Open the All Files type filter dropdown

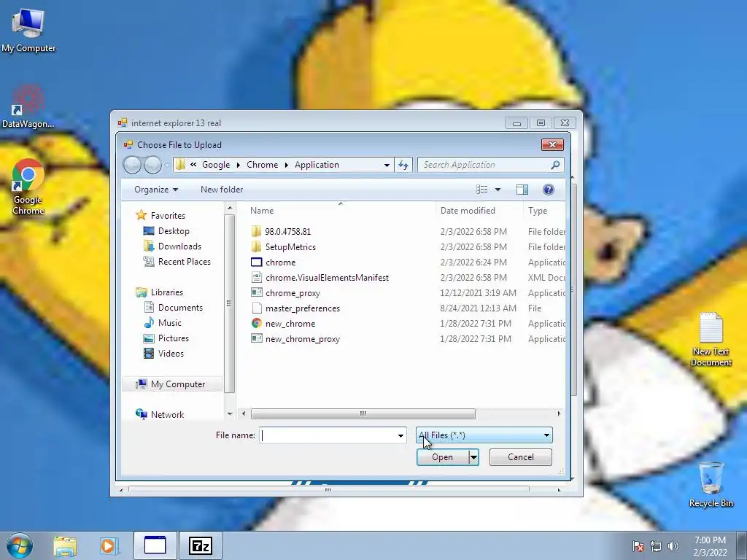pos(484,435)
